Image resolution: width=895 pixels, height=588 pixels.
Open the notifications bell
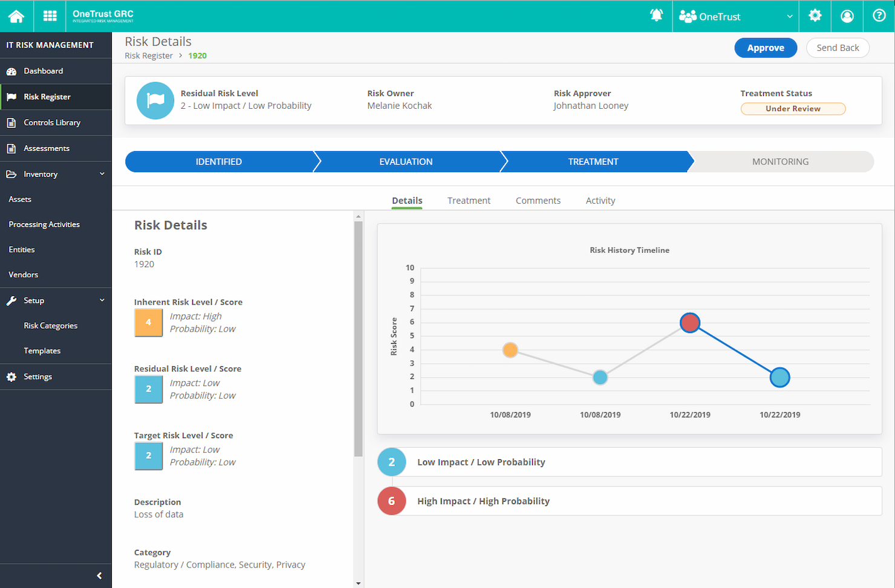[656, 16]
